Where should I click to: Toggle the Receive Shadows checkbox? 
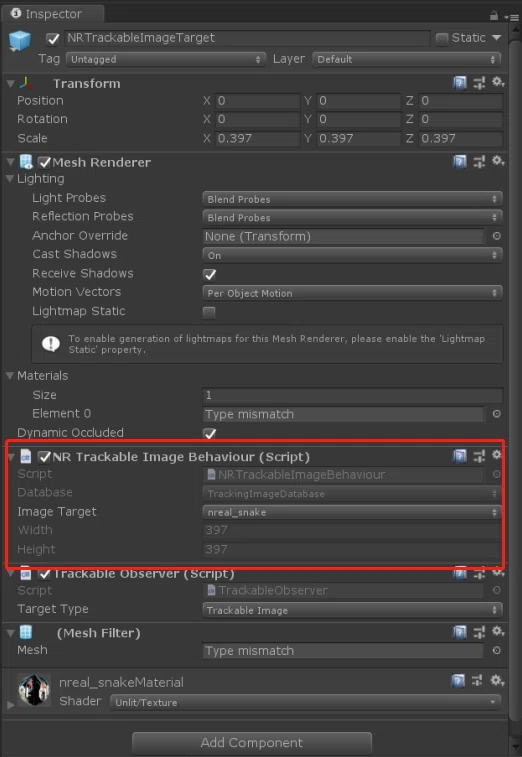coord(209,274)
